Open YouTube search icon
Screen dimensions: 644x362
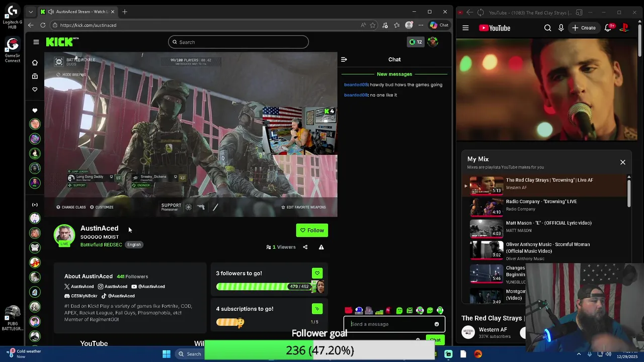point(548,28)
